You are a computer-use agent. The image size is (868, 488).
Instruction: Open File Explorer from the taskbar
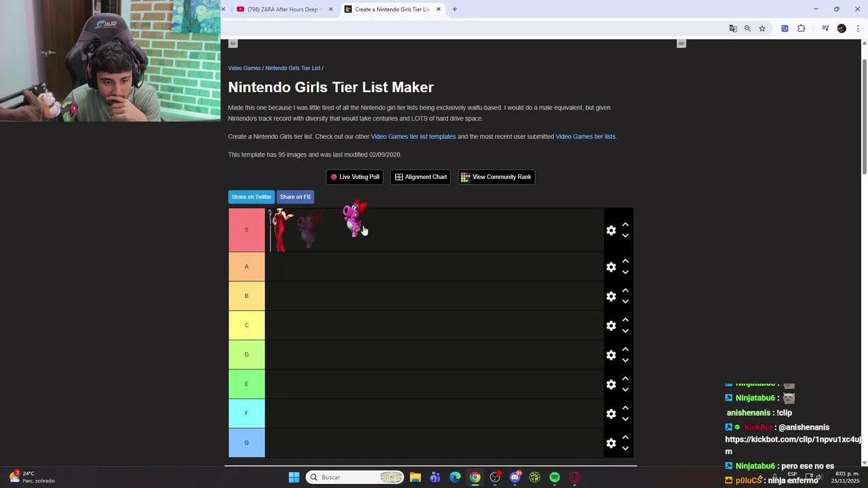(x=415, y=477)
